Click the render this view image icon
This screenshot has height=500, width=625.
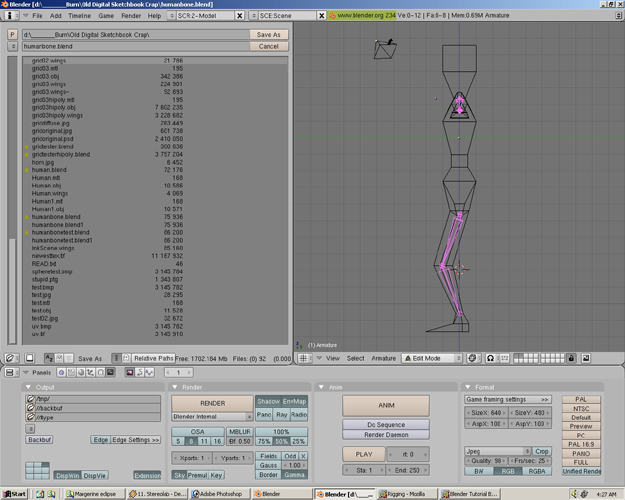(x=586, y=358)
